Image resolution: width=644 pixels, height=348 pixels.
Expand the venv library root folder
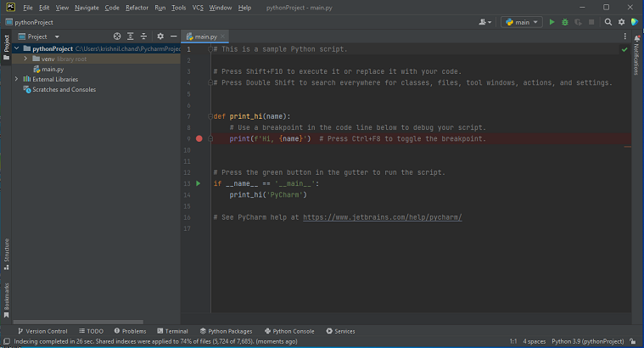[25, 59]
